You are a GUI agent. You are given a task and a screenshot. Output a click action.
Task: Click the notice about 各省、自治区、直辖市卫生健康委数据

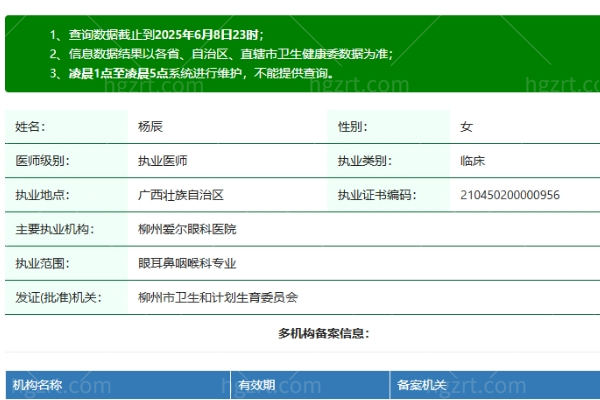(x=230, y=54)
